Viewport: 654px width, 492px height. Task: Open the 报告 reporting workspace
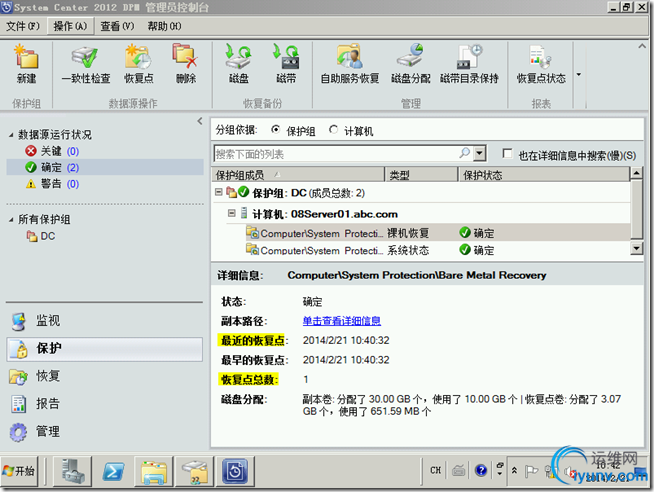(x=104, y=404)
